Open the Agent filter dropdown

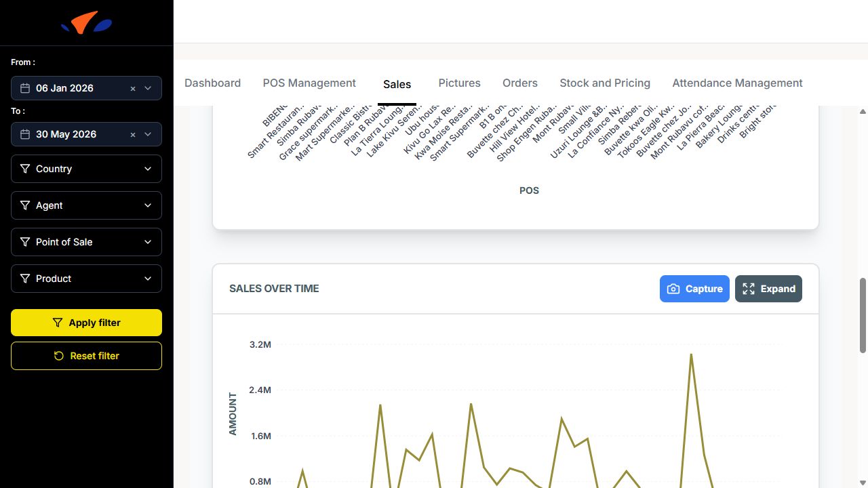(x=86, y=205)
